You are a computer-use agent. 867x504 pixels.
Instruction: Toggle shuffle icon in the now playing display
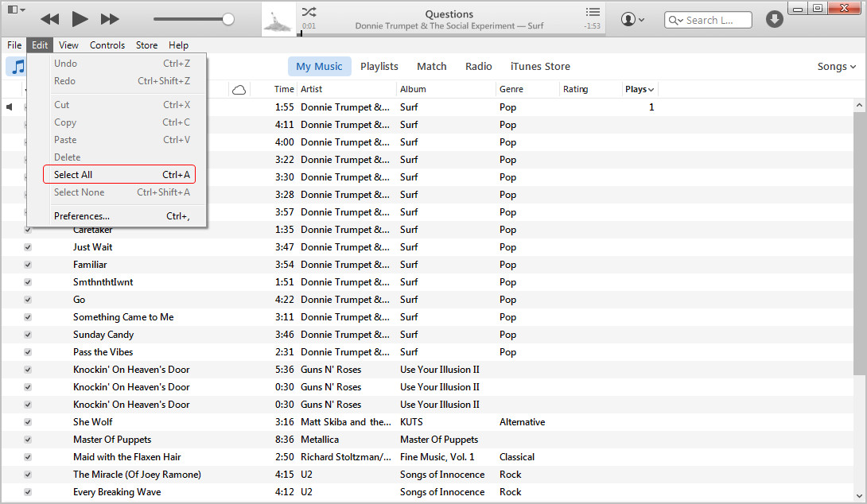[309, 12]
